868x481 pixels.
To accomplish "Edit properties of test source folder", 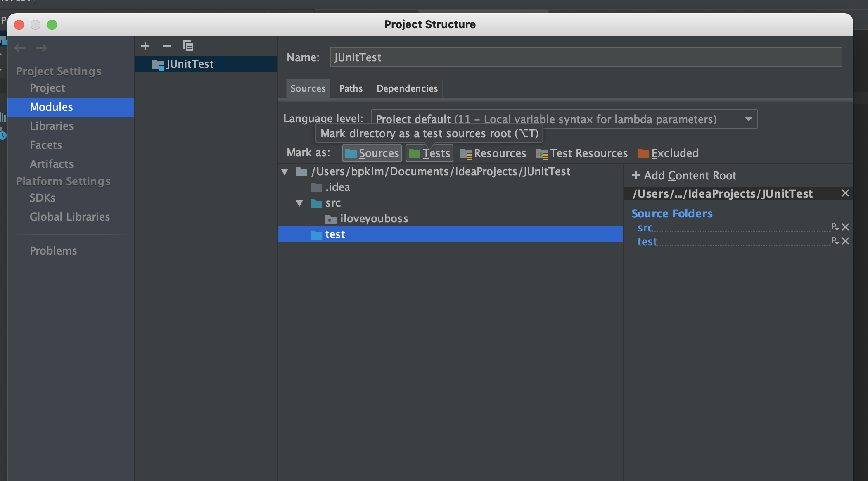I will [x=835, y=240].
